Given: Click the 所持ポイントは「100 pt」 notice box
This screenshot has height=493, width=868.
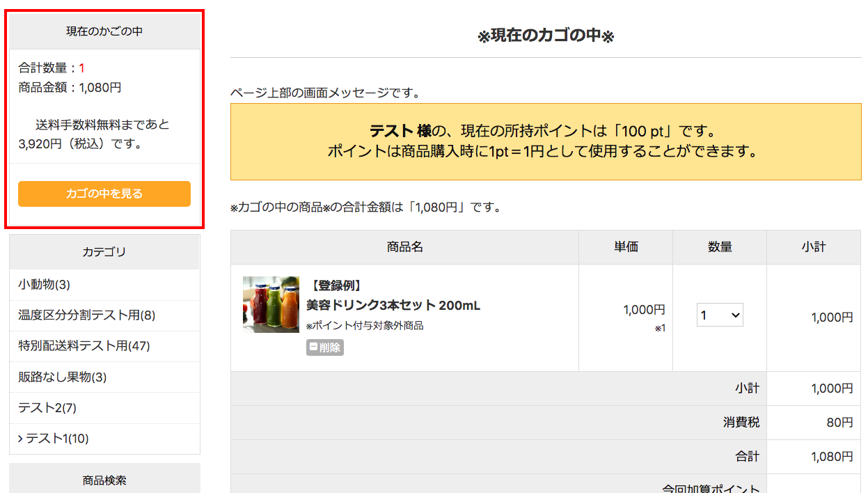Looking at the screenshot, I should pyautogui.click(x=546, y=141).
